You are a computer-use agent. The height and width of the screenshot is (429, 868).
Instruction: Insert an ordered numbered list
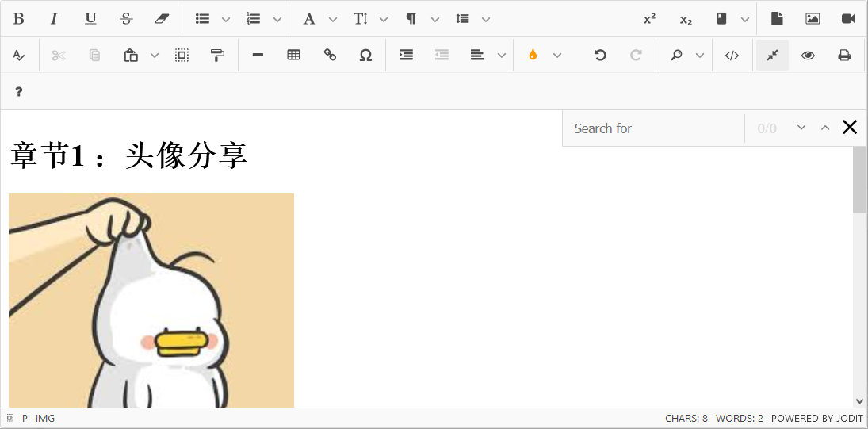pyautogui.click(x=254, y=19)
